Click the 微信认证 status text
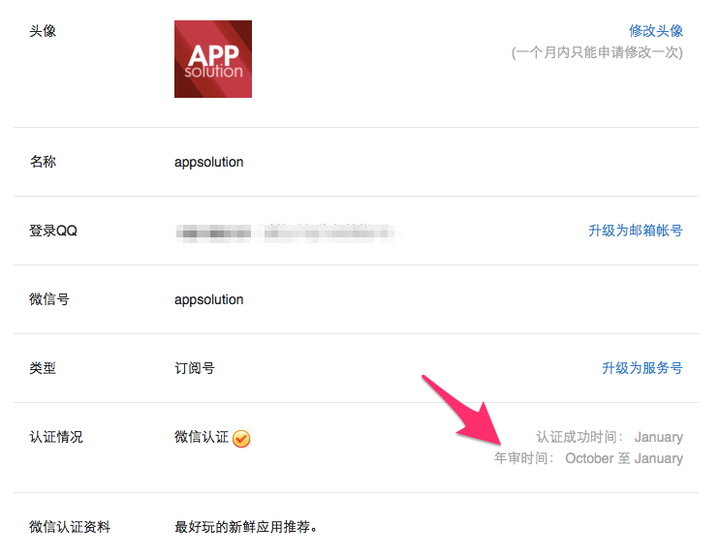 tap(201, 437)
